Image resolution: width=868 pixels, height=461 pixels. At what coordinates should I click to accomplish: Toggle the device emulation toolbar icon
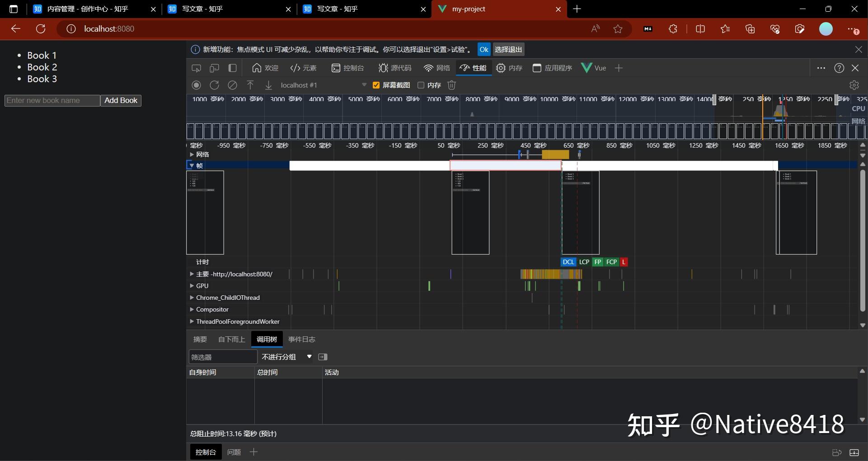click(214, 68)
